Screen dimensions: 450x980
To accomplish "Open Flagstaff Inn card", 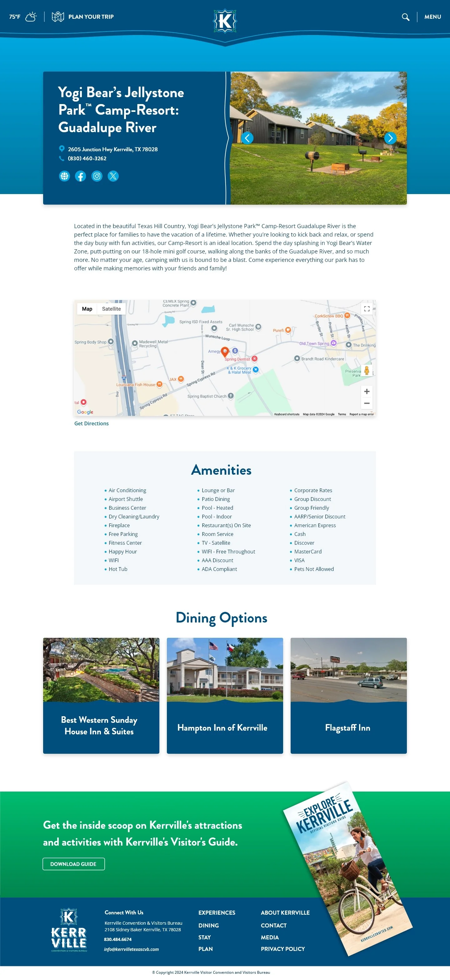I will pyautogui.click(x=348, y=695).
